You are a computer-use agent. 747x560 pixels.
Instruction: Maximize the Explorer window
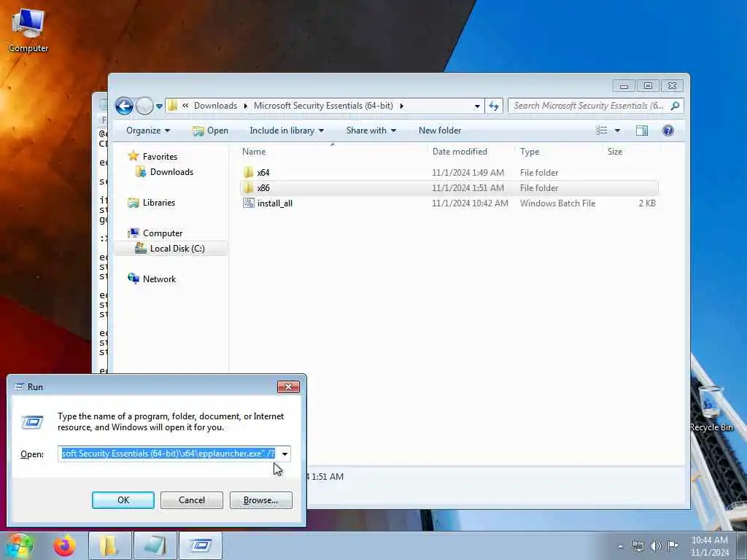point(648,86)
